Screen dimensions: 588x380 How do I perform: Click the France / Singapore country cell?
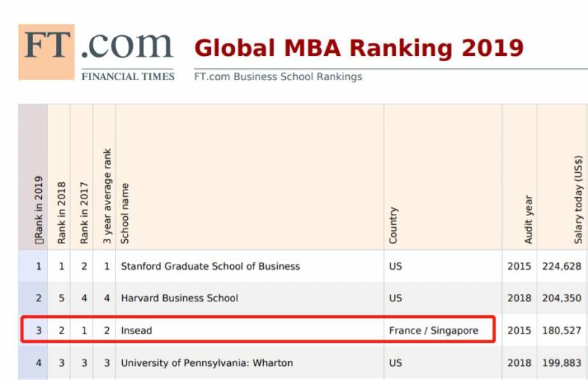coord(434,331)
